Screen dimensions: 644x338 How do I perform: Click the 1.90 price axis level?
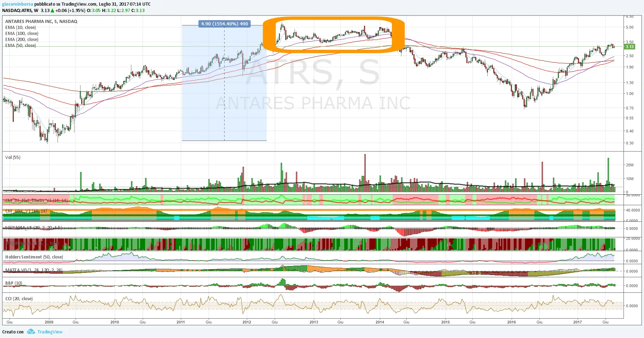[x=630, y=67]
